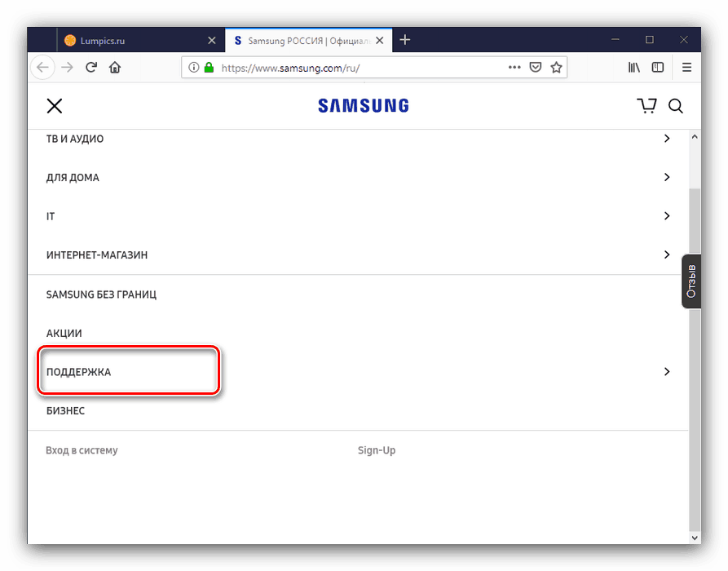Toggle the sidebar view icon

point(658,68)
